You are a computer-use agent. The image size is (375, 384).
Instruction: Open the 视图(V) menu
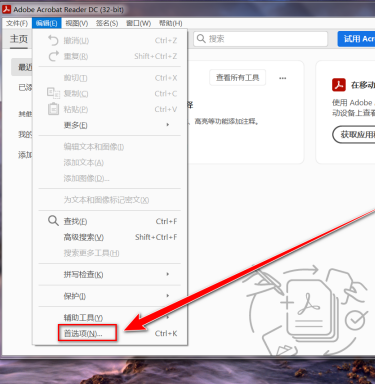(x=77, y=23)
